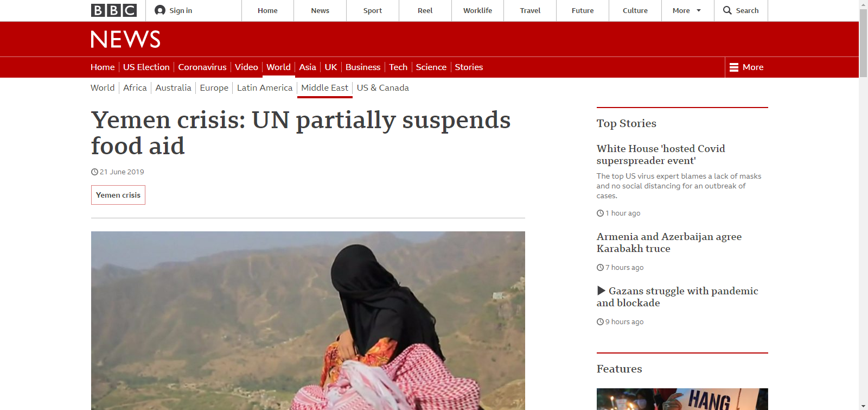The image size is (868, 410).
Task: Open White House superspreader event story
Action: [661, 155]
